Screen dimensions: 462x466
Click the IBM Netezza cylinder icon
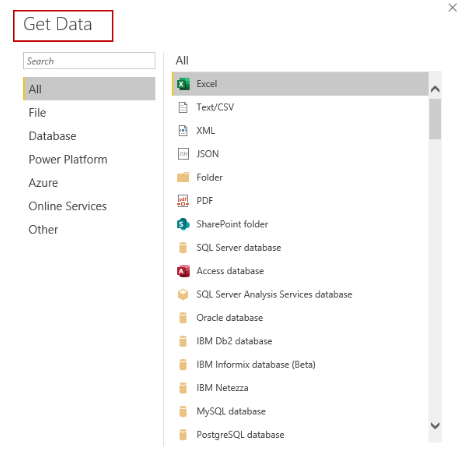tap(183, 388)
